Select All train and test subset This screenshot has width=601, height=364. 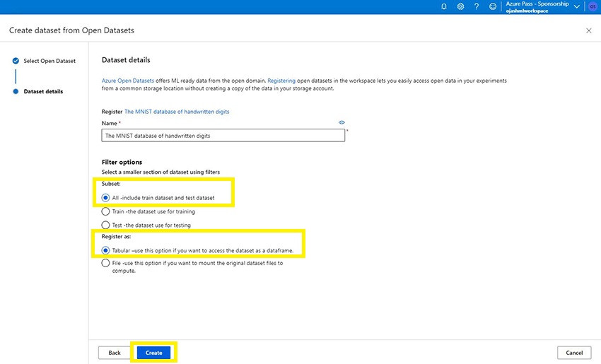click(x=105, y=198)
